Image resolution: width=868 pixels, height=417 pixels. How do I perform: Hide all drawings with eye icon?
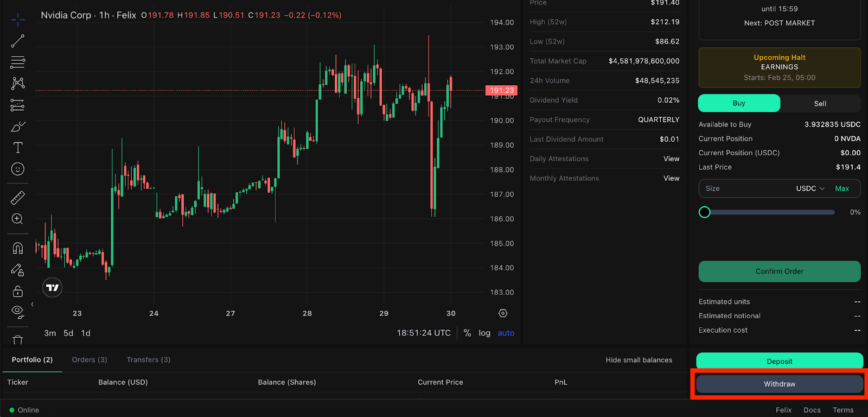point(18,312)
